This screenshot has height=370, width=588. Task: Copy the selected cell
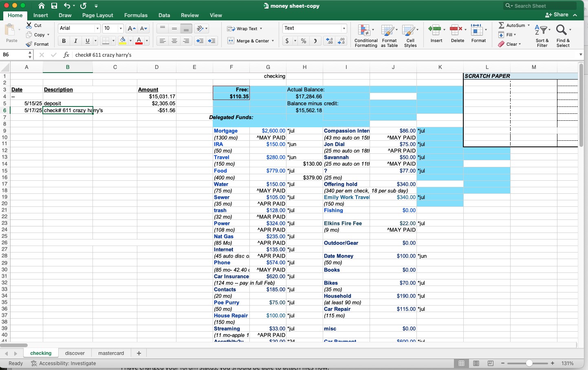[36, 35]
